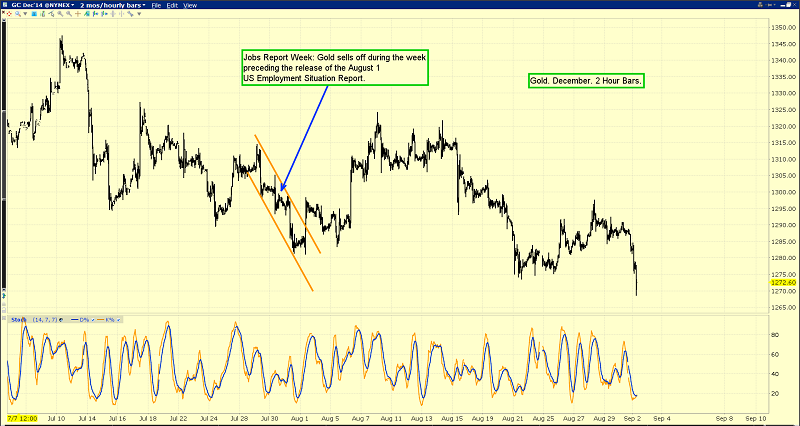
Task: Click the Sep 2 date on time axis
Action: click(x=635, y=418)
